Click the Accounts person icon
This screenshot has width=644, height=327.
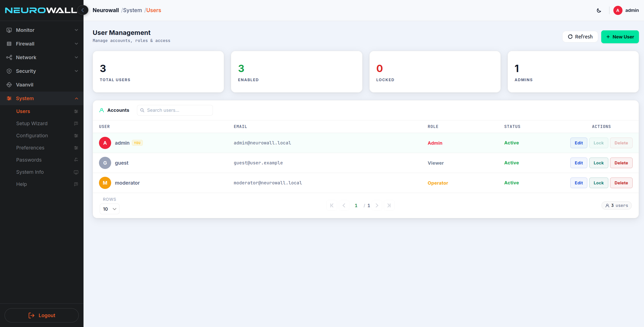[102, 110]
